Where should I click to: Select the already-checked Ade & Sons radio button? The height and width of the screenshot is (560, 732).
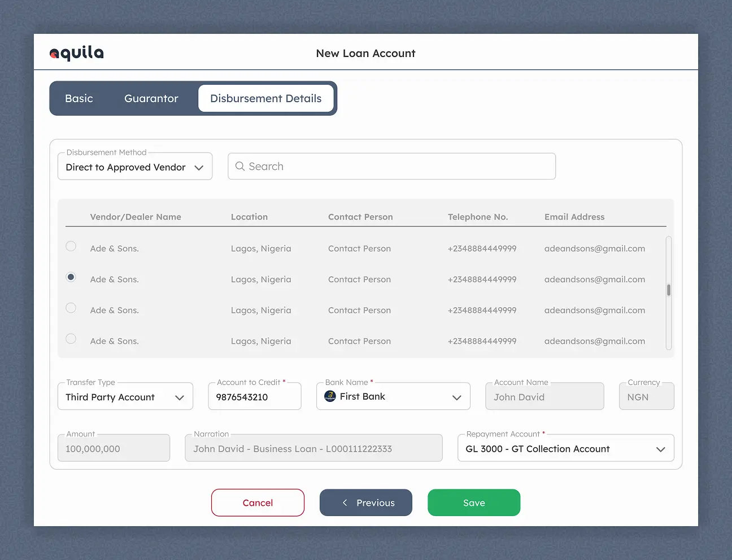pyautogui.click(x=71, y=277)
